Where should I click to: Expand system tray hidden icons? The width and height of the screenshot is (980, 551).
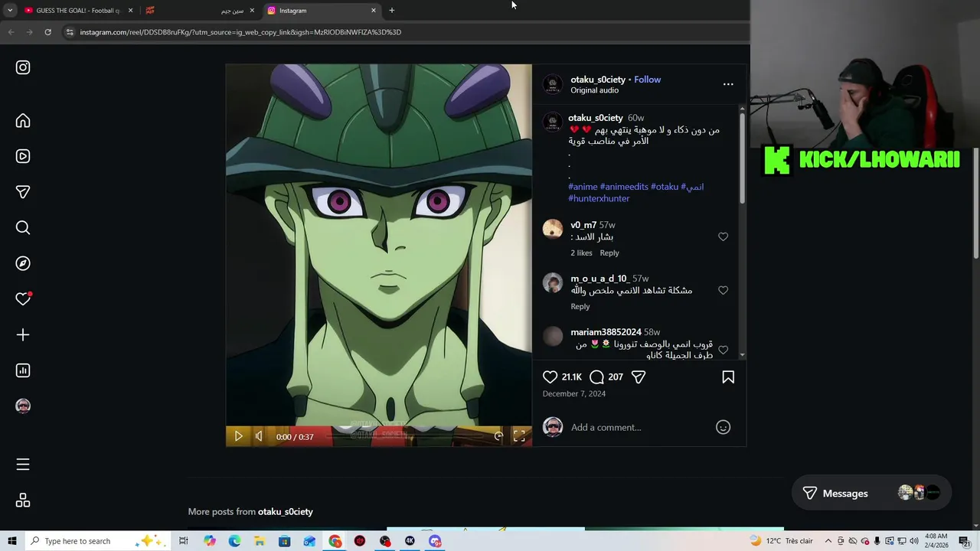pos(828,541)
